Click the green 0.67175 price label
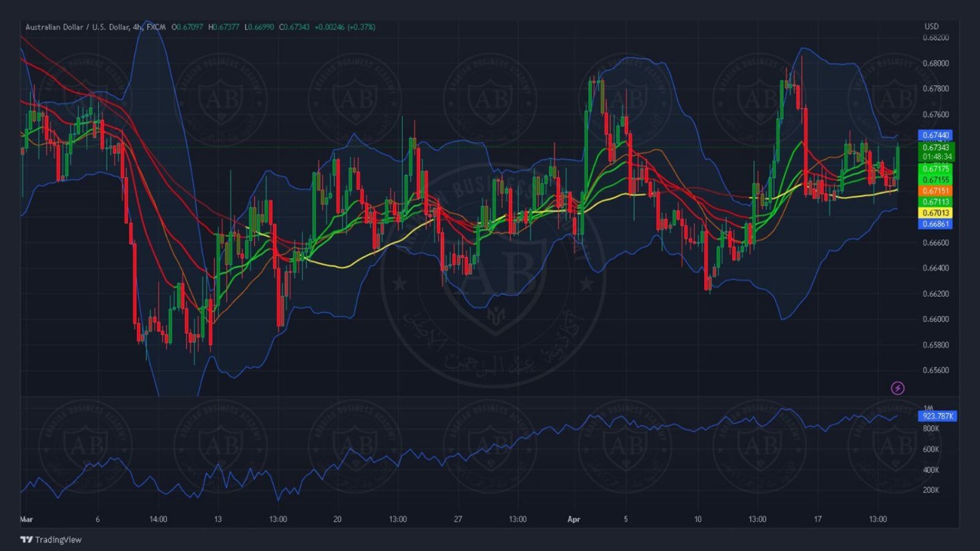This screenshot has height=551, width=980. click(x=936, y=169)
